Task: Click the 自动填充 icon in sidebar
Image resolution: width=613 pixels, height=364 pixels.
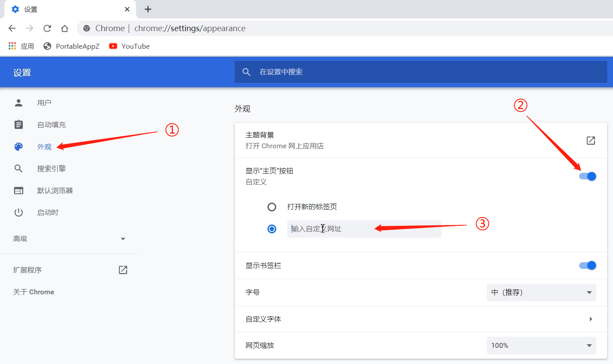Action: coord(18,124)
